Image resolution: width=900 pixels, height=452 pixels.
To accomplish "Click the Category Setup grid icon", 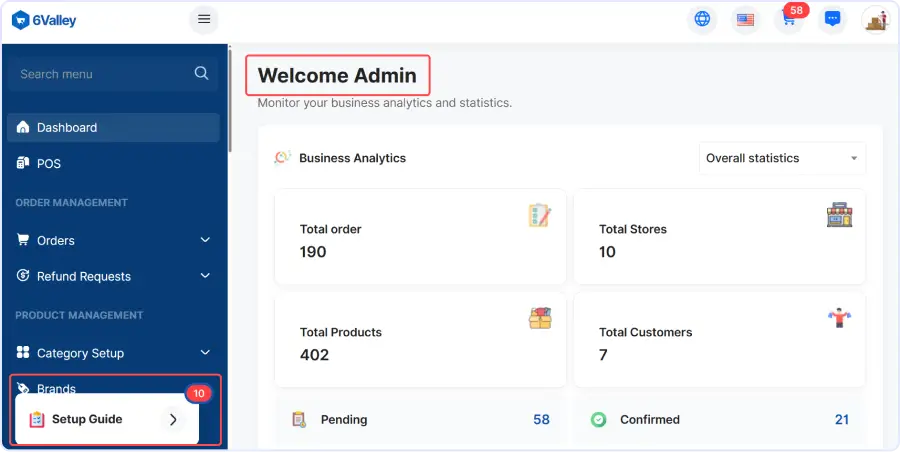I will pos(23,352).
